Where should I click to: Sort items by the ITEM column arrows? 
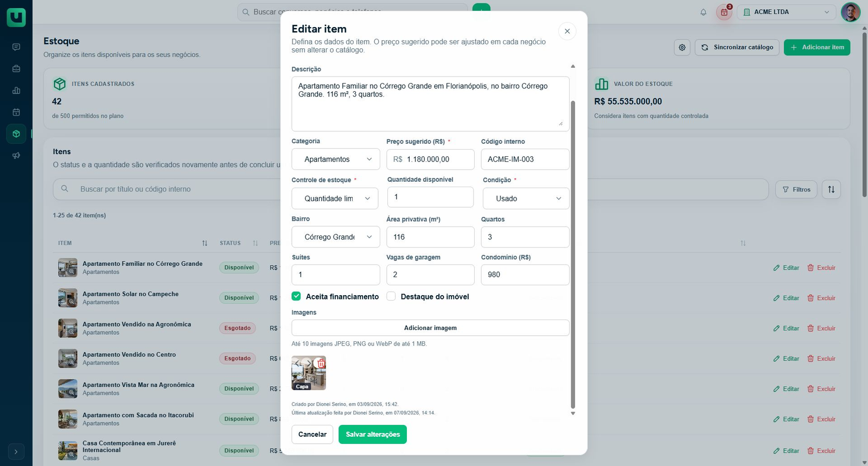(205, 243)
